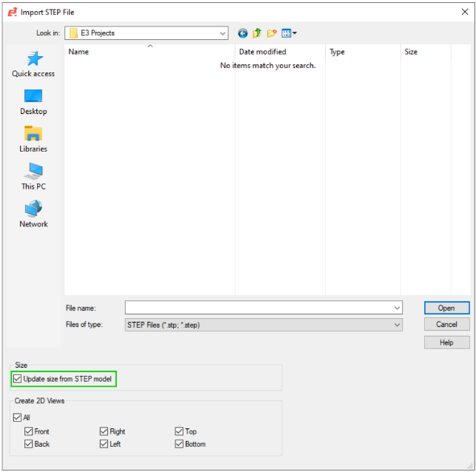Viewport: 476px width, 472px height.
Task: Create a new folder
Action: point(272,33)
